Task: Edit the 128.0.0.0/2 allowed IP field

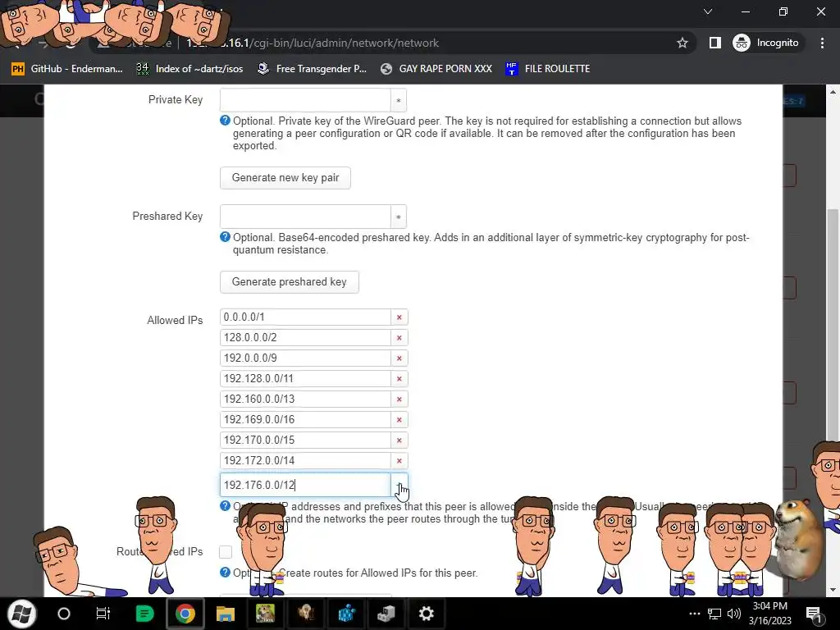Action: (x=305, y=337)
